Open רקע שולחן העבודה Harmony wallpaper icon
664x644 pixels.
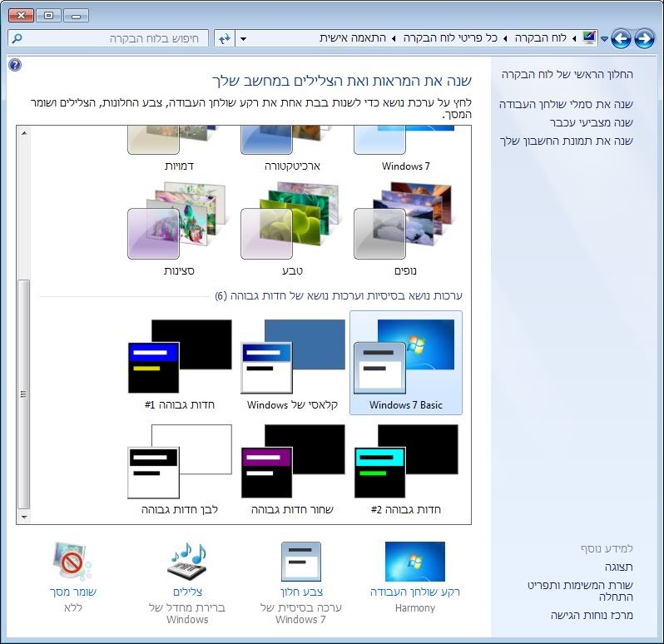pos(415,562)
